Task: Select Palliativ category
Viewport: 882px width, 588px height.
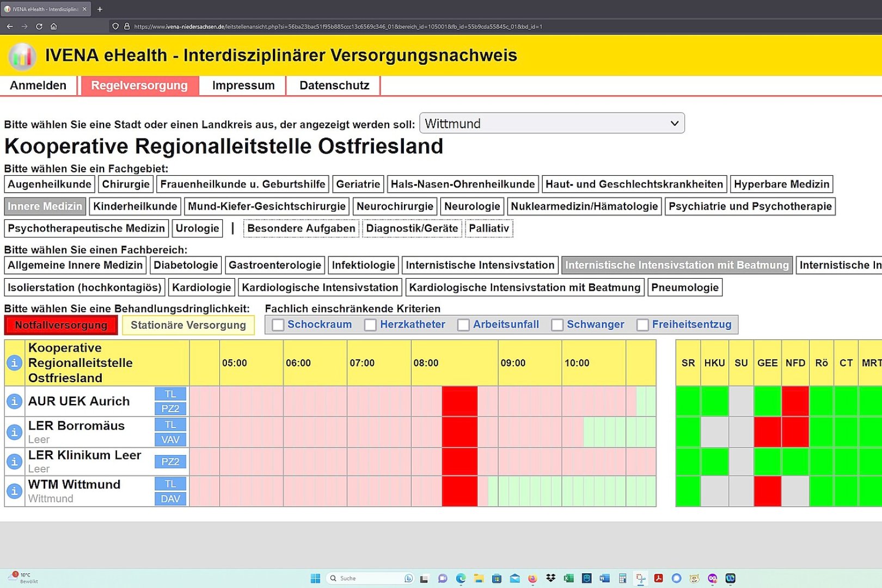Action: tap(489, 228)
